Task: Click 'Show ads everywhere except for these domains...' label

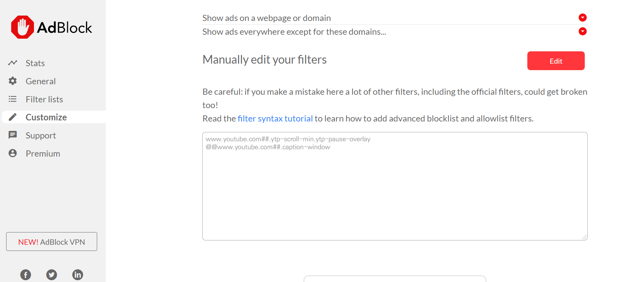Action: click(294, 32)
